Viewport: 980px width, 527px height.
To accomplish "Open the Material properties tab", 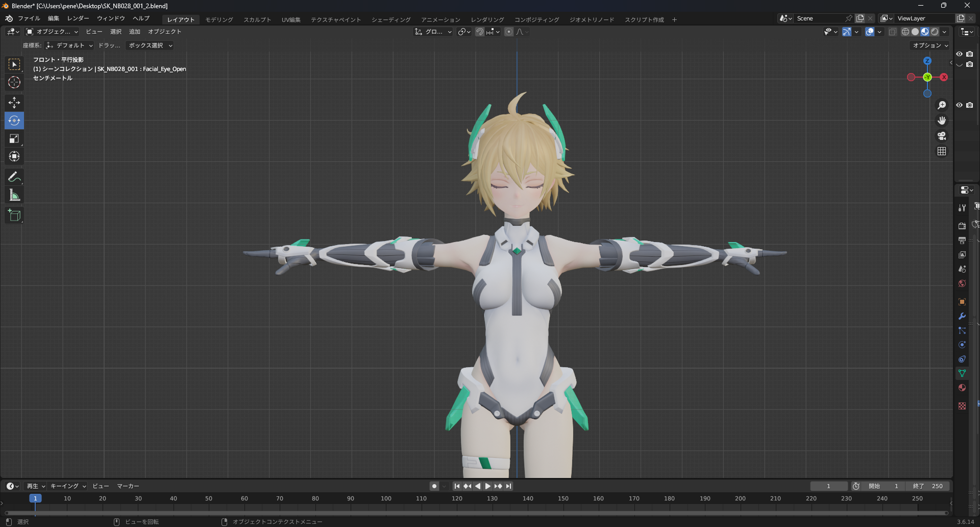I will (x=962, y=388).
